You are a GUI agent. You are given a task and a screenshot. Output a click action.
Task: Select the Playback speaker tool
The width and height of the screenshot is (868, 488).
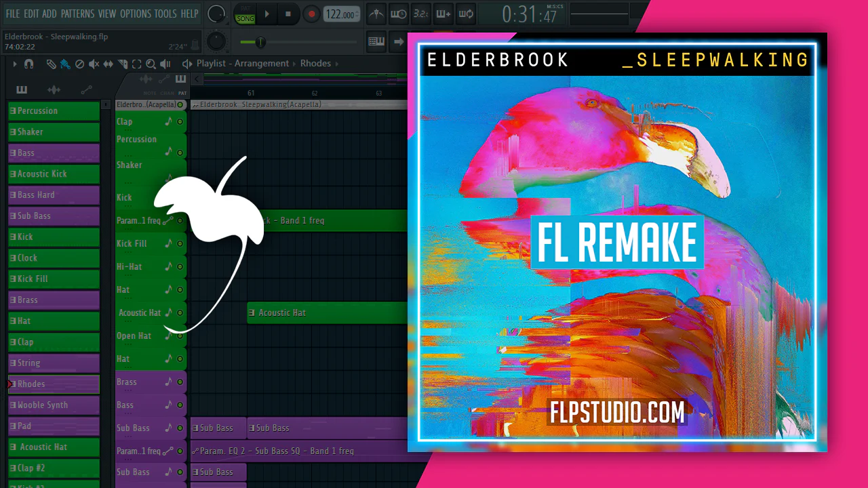click(165, 64)
